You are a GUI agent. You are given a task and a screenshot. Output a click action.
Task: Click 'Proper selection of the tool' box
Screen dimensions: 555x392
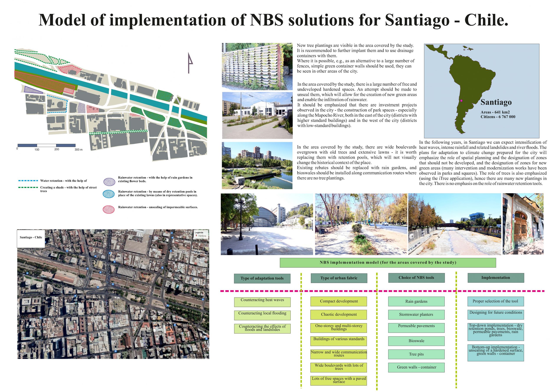pos(496,301)
